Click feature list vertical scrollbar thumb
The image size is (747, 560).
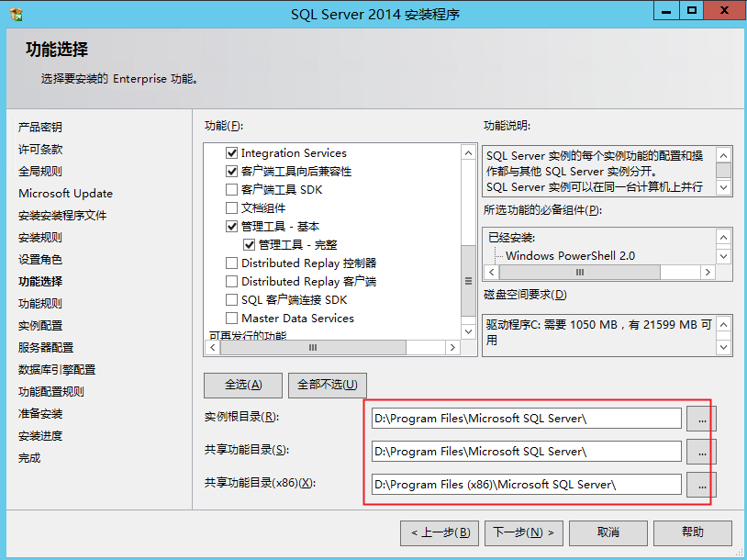(x=468, y=281)
